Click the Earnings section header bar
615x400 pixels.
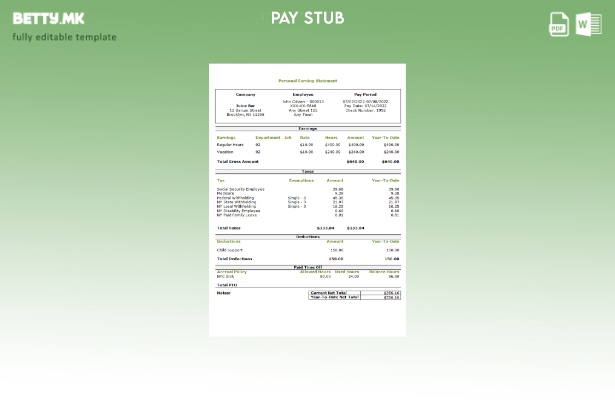(x=307, y=129)
